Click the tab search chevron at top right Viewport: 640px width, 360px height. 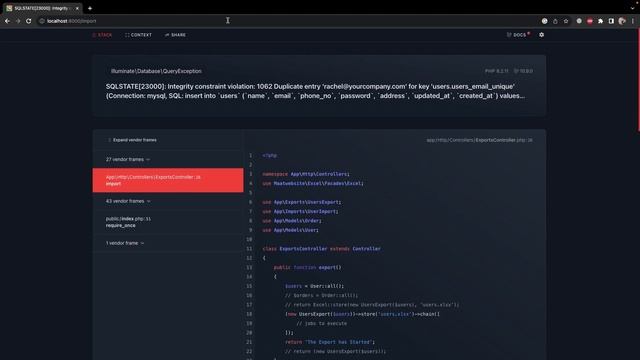tap(633, 8)
